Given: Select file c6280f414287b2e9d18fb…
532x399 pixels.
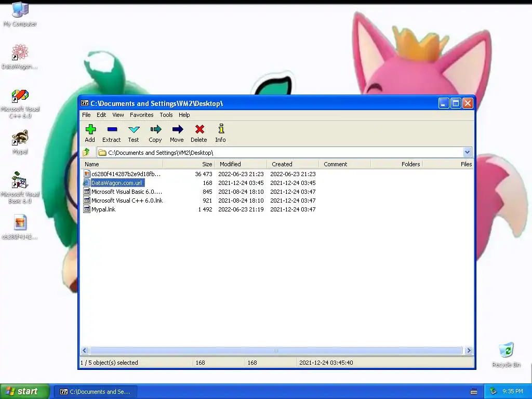Looking at the screenshot, I should [126, 174].
